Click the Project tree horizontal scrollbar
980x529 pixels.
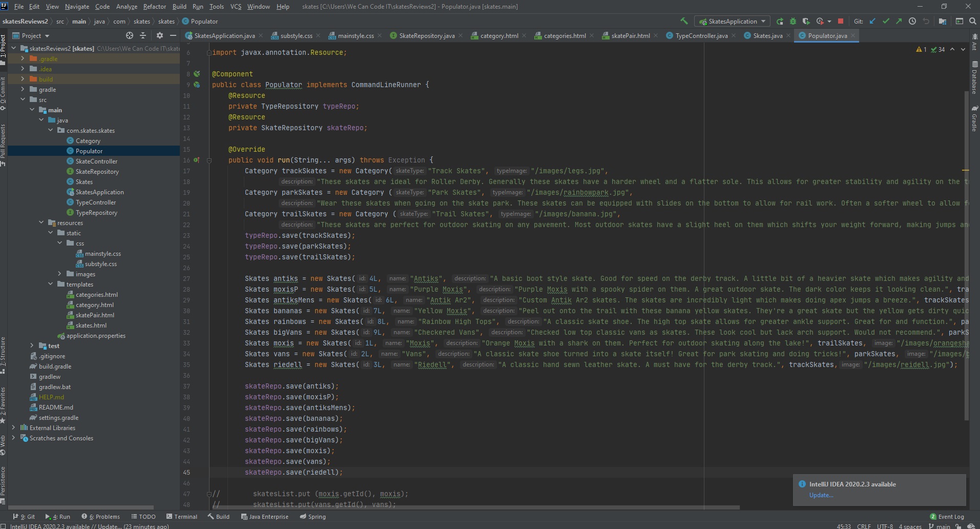81,507
